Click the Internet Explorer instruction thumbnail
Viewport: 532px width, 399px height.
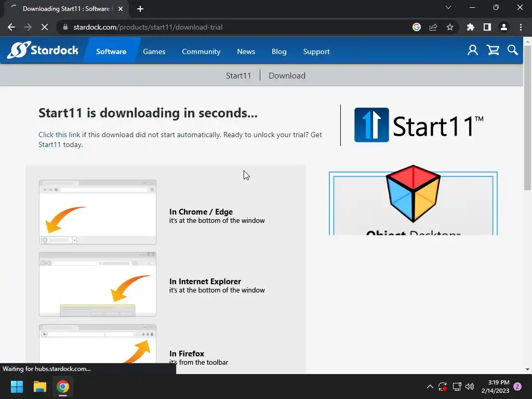click(98, 284)
